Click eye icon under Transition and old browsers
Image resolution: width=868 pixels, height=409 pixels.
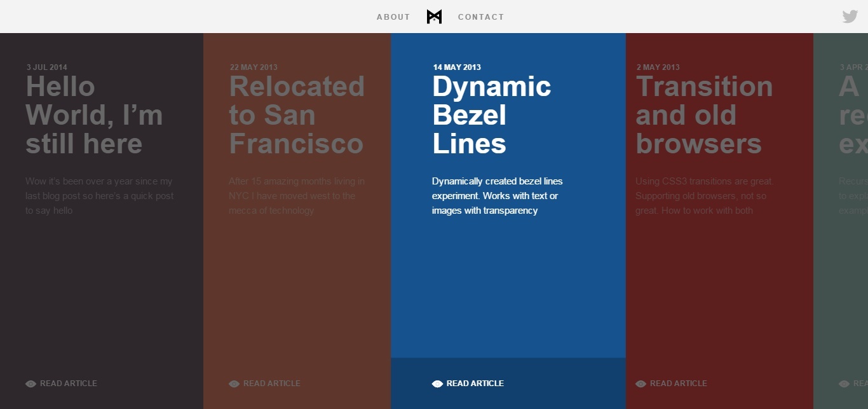coord(641,384)
